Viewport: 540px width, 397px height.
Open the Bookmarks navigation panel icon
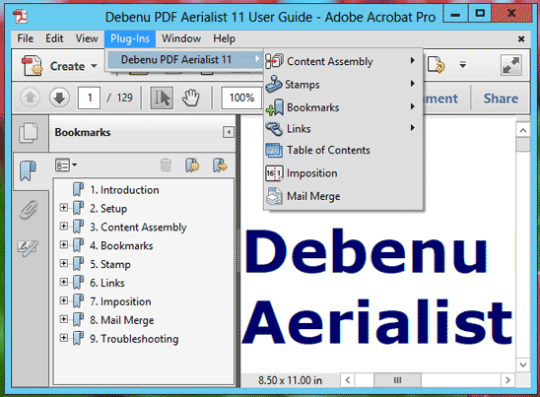point(28,171)
